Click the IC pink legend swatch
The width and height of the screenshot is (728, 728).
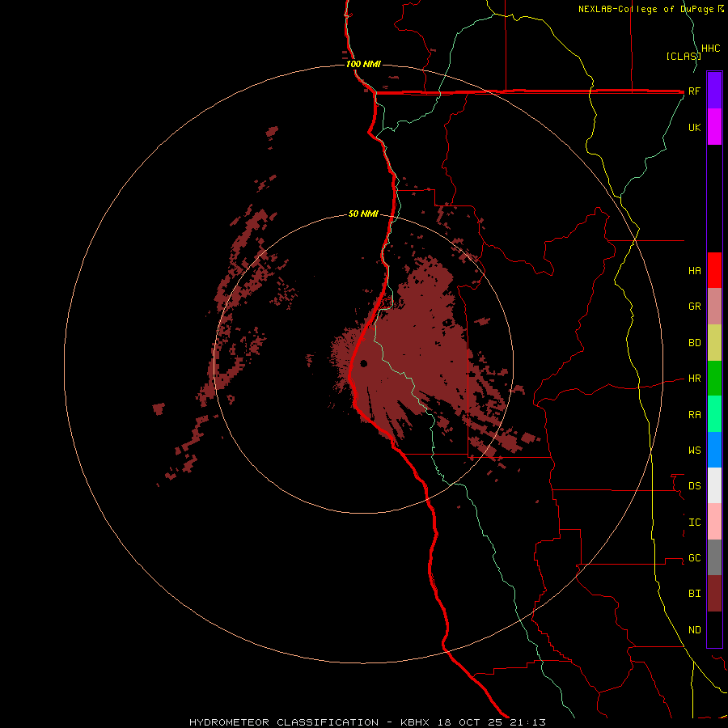point(714,522)
